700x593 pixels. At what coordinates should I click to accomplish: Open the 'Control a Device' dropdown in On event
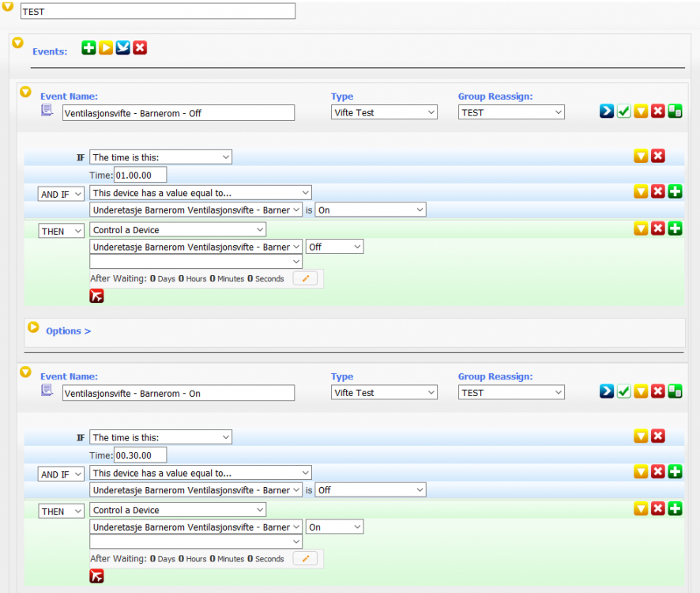click(x=178, y=510)
